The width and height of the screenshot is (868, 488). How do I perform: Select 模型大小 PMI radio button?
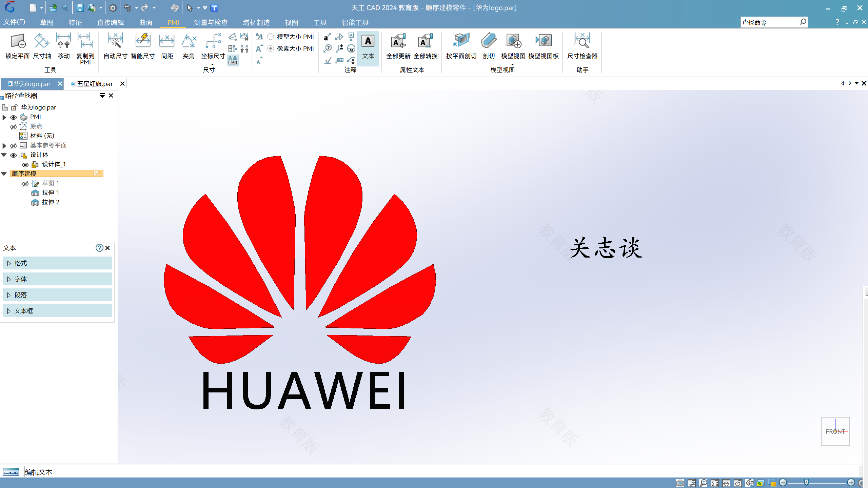click(x=271, y=37)
